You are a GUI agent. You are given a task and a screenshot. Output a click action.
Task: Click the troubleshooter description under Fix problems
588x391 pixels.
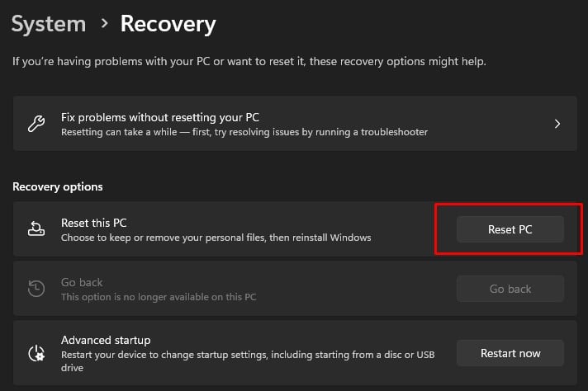[244, 132]
